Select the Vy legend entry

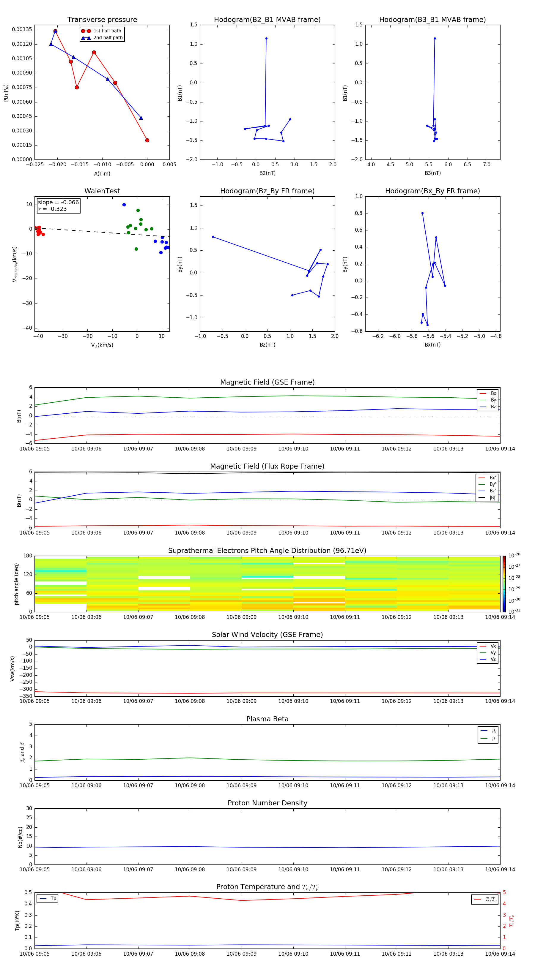pyautogui.click(x=488, y=653)
